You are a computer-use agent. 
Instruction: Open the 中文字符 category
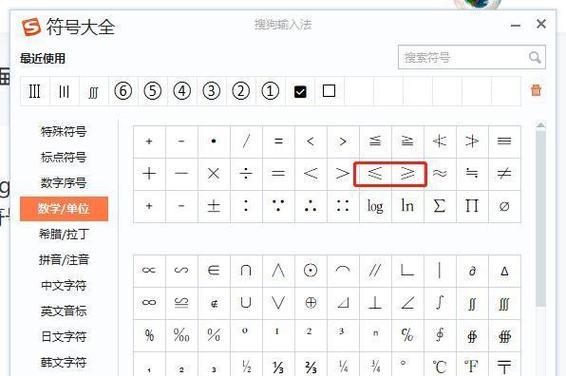[64, 285]
